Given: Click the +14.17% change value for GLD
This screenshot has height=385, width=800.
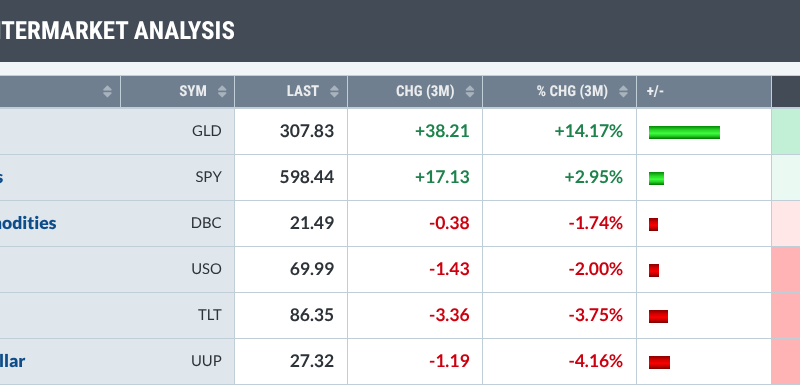Looking at the screenshot, I should (x=589, y=132).
